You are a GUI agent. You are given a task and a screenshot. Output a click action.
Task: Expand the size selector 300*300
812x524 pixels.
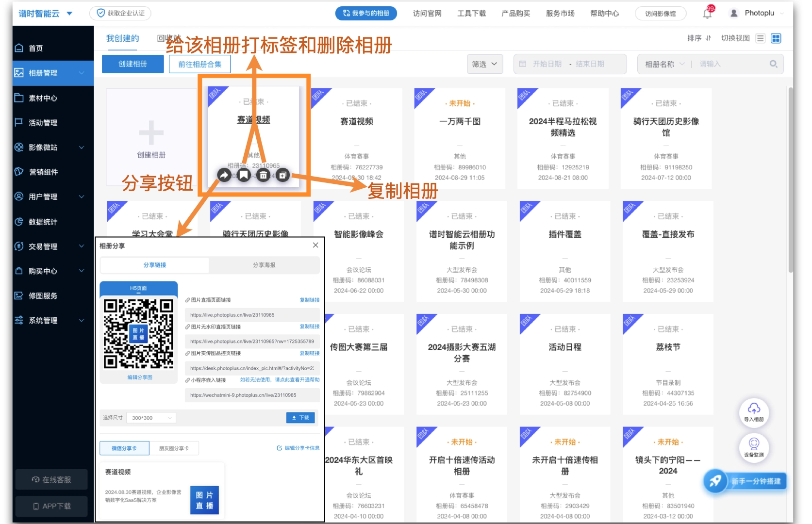151,418
